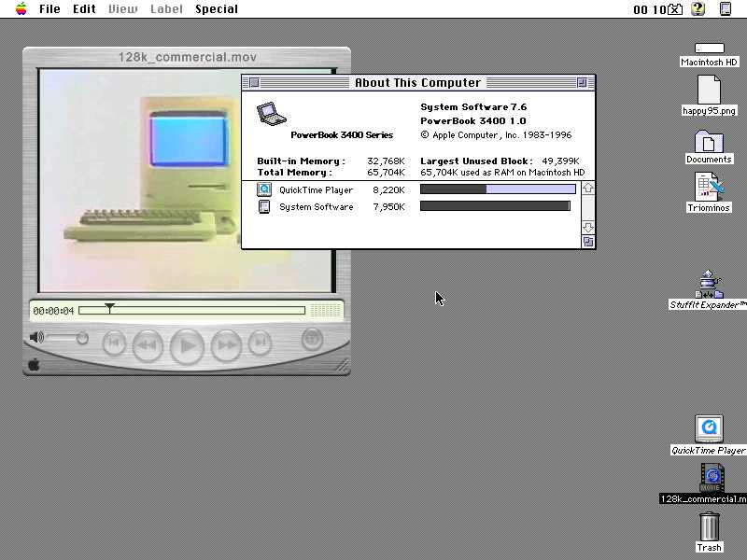Click the speaker icon beside the volume slider
The width and height of the screenshot is (747, 560).
pos(36,338)
